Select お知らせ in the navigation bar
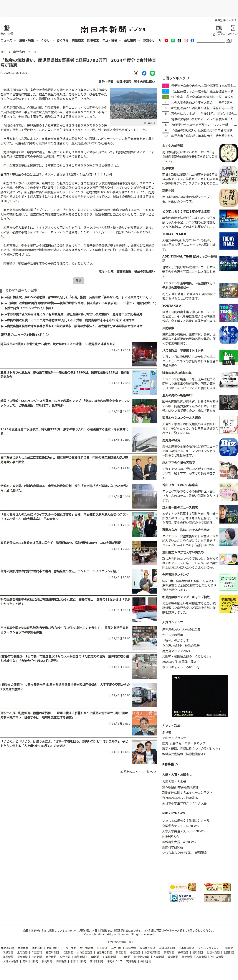 149,40
